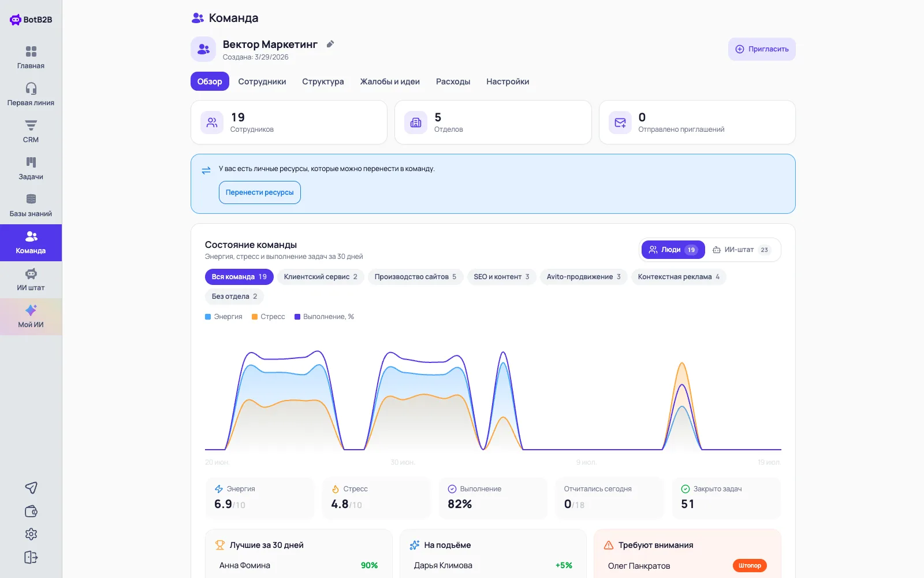Open Базы знаний in the sidebar
This screenshot has width=924, height=578.
31,205
